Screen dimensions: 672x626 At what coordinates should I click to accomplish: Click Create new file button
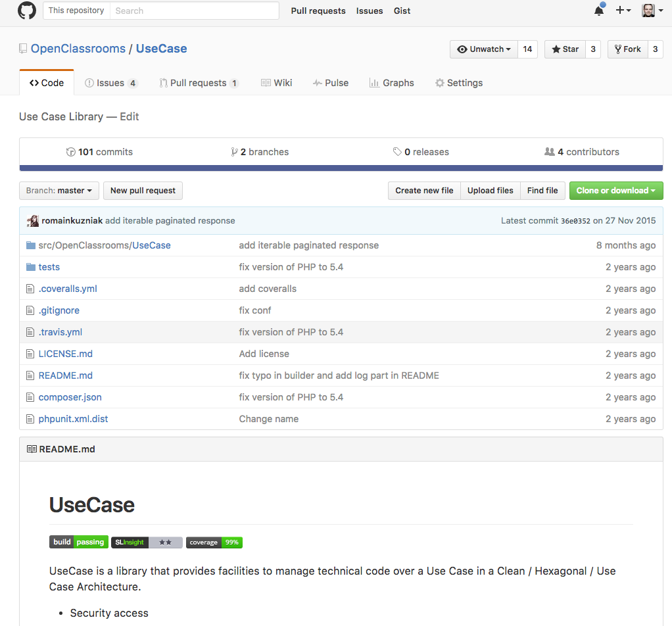424,191
